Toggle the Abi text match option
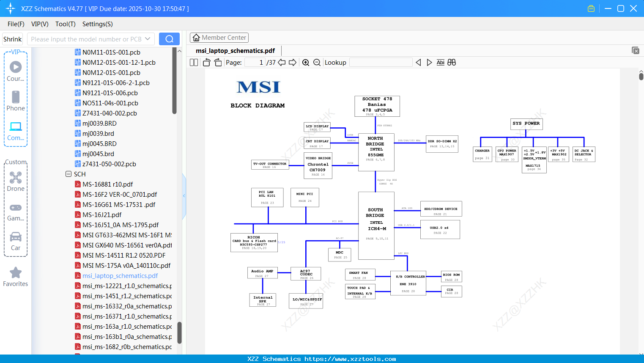This screenshot has height=363, width=644. 440,63
